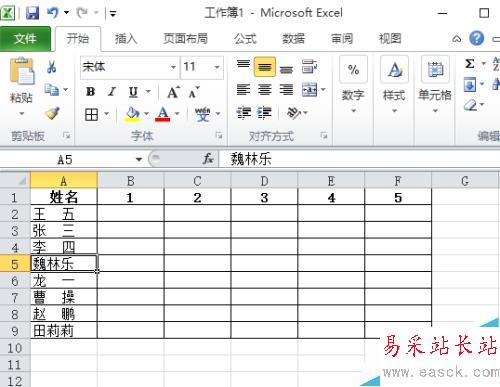Switch to the 视图 tab
This screenshot has height=387, width=500.
tap(390, 39)
